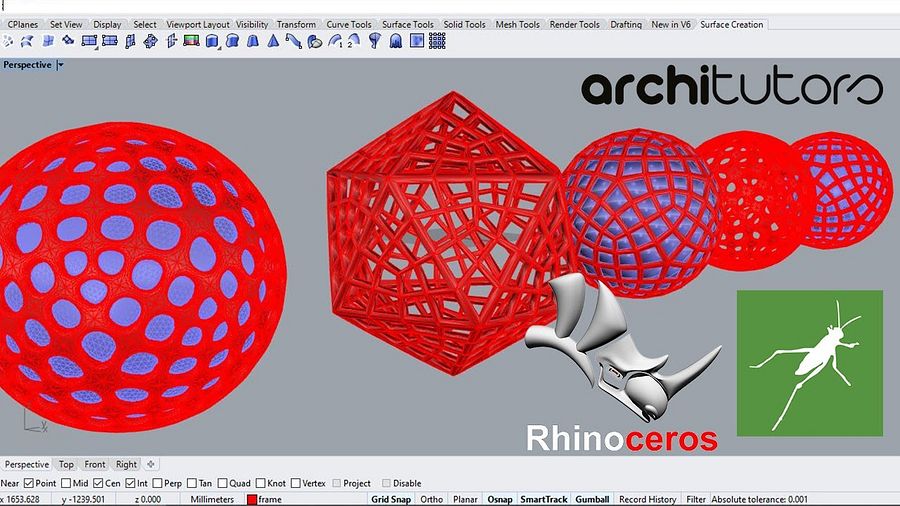900x506 pixels.
Task: Toggle Ortho mode in the status bar
Action: tap(431, 499)
